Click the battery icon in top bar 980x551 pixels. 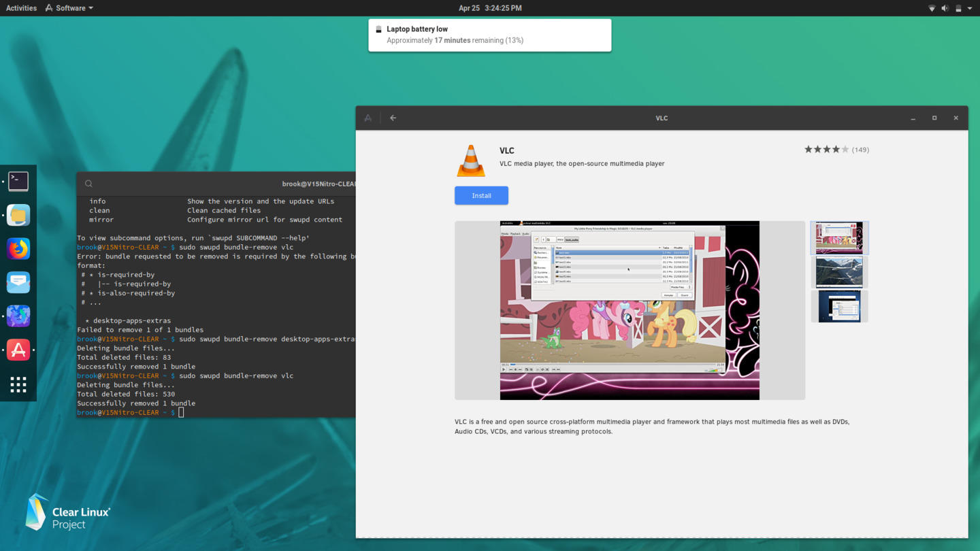pyautogui.click(x=958, y=8)
